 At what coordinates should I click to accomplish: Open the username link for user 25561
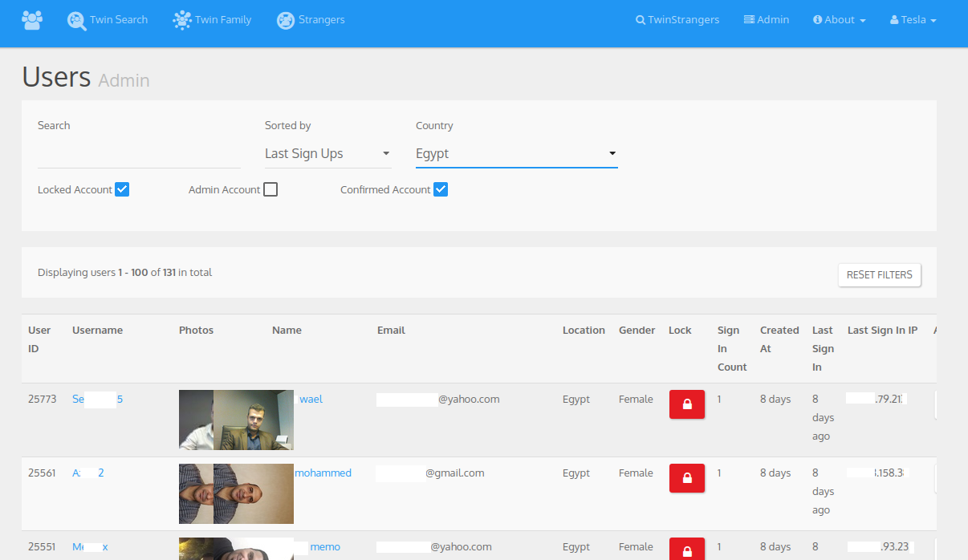[88, 473]
